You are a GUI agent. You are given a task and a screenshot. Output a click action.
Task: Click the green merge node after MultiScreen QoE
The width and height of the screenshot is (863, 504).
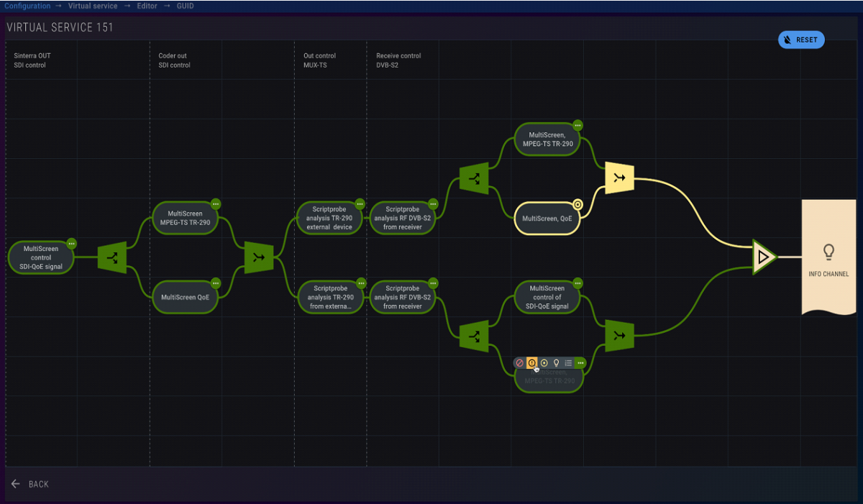point(258,257)
